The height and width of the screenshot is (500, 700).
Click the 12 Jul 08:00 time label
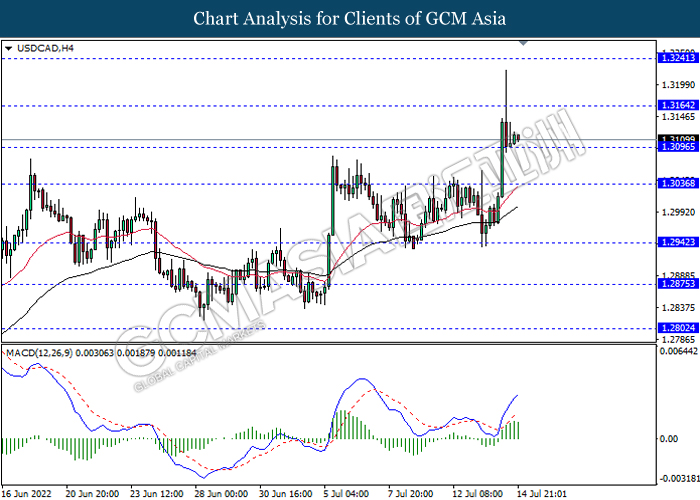click(x=478, y=494)
